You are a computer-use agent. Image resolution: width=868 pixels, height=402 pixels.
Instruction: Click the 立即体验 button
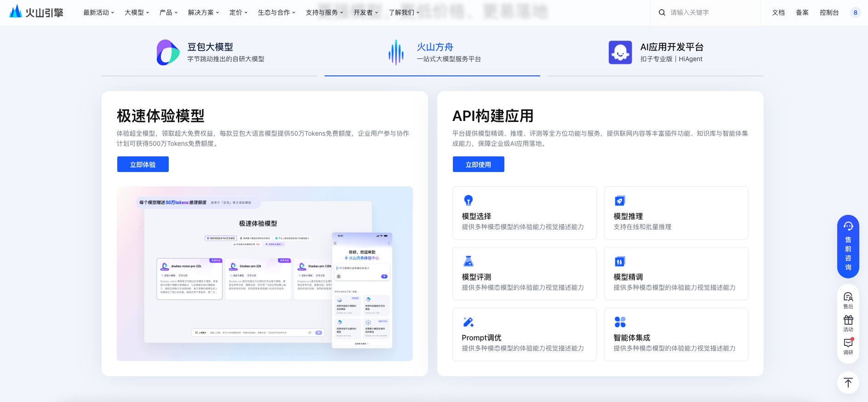click(143, 164)
